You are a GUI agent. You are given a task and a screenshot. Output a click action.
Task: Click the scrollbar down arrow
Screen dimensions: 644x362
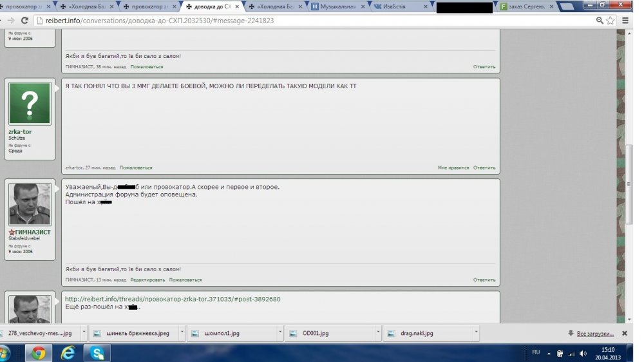click(629, 319)
